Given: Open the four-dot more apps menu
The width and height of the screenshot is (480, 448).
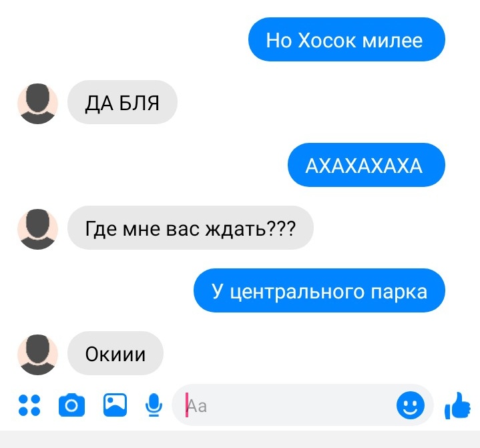Looking at the screenshot, I should [x=29, y=405].
